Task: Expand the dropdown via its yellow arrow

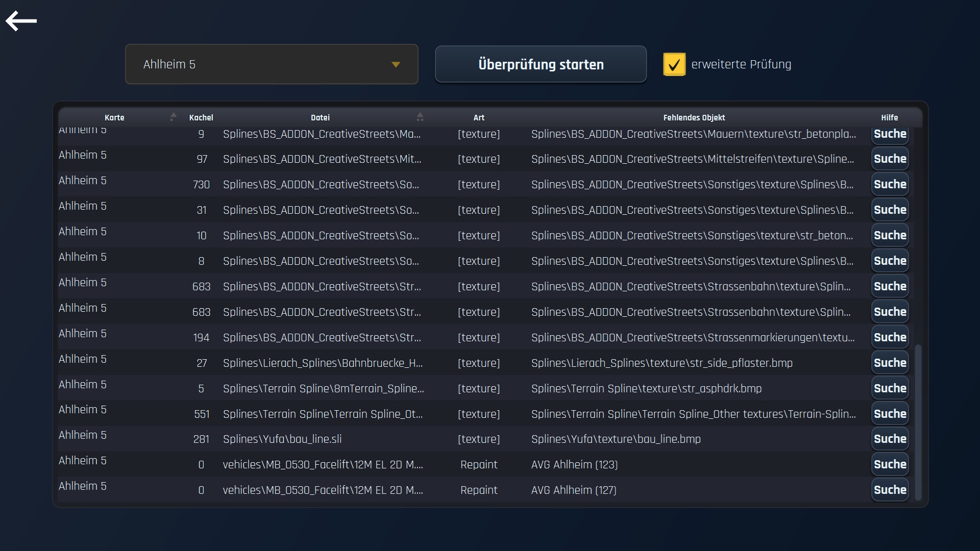Action: tap(396, 65)
